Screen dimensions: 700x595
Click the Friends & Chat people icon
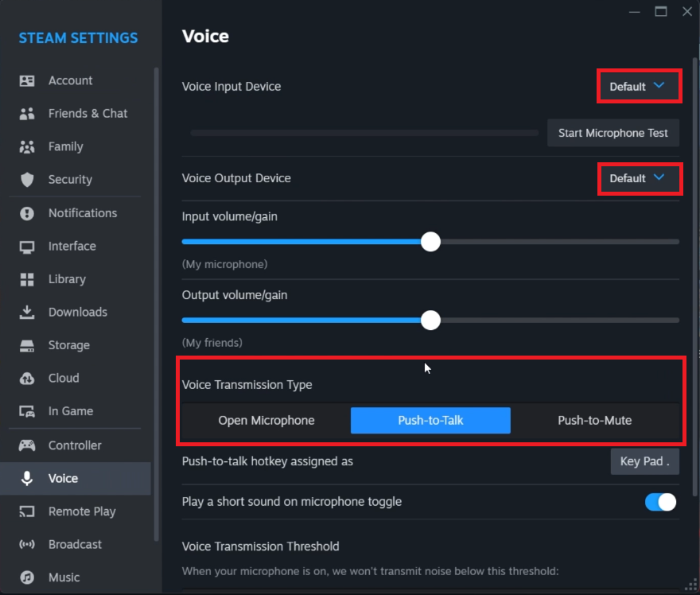click(x=27, y=114)
